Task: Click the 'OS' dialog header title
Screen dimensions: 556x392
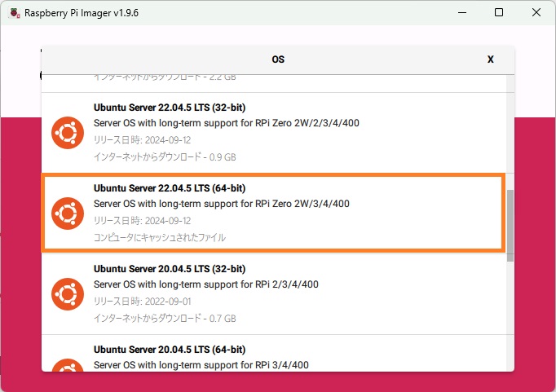Action: click(x=278, y=59)
